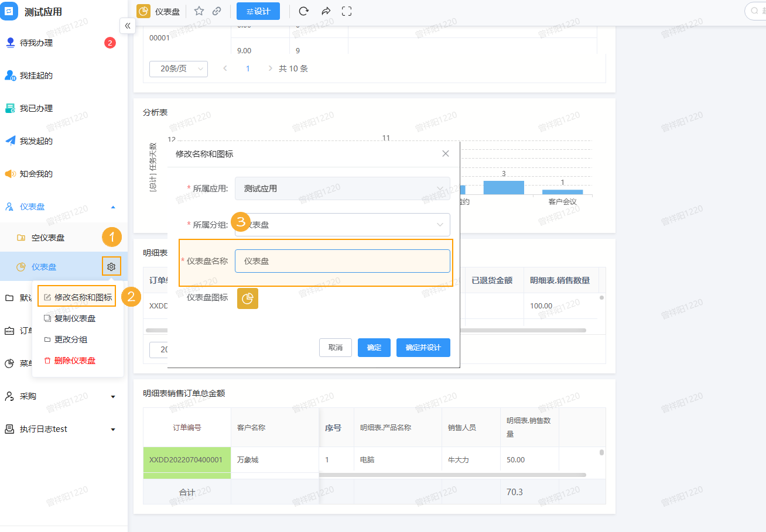Click 取消 to dismiss the dialog

click(x=335, y=347)
